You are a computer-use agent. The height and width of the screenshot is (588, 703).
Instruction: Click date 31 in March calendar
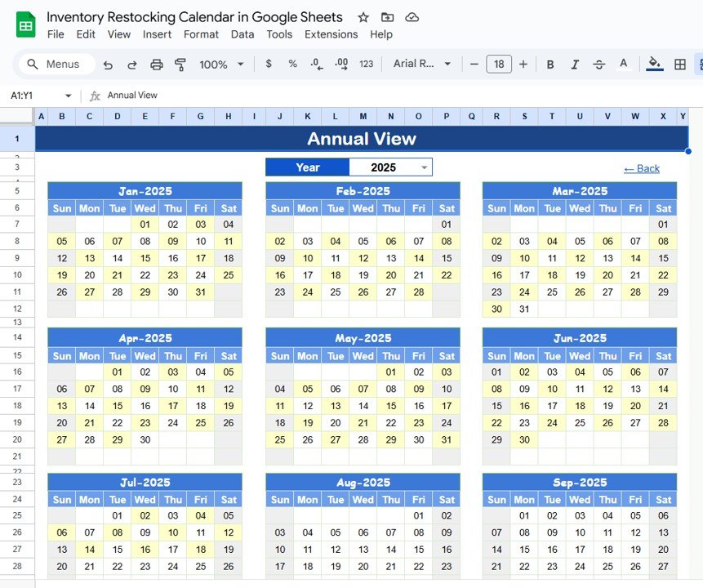pos(524,309)
